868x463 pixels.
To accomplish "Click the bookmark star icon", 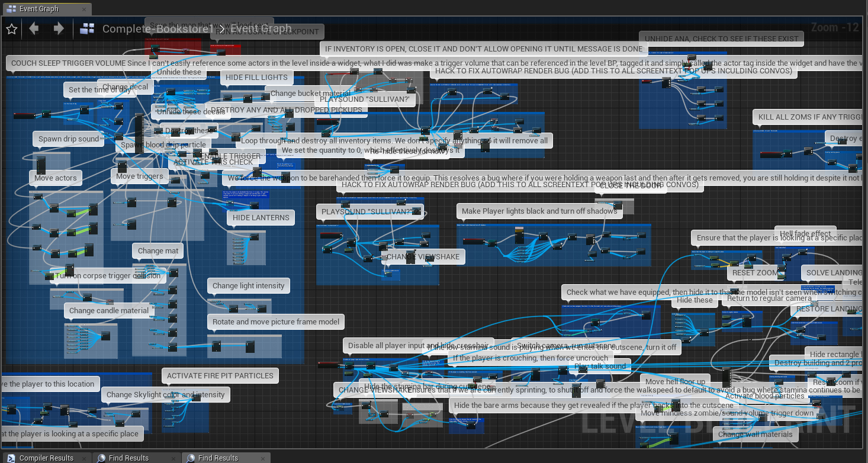I will coord(11,29).
